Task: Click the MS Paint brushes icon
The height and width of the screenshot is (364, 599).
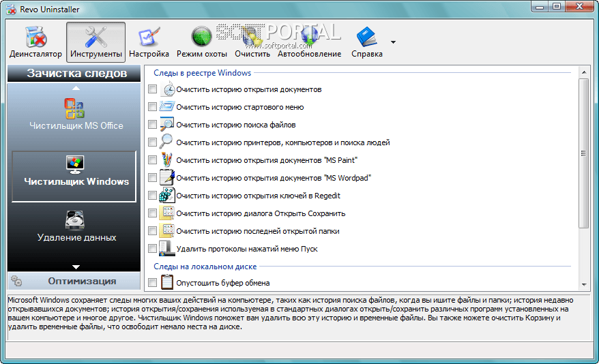Action: click(x=167, y=160)
